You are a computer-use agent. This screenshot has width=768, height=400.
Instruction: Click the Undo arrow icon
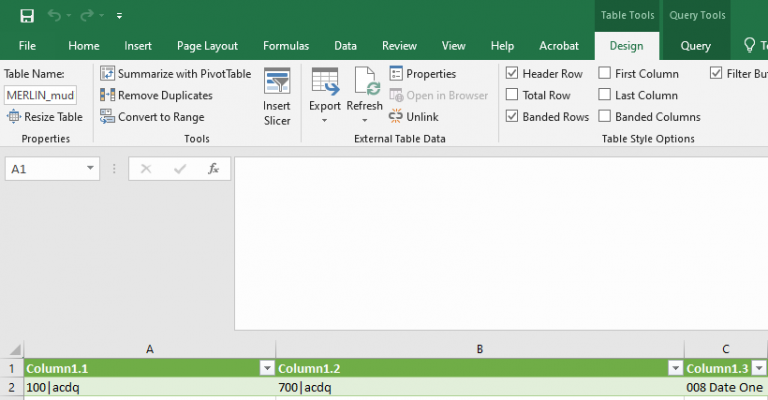54,16
